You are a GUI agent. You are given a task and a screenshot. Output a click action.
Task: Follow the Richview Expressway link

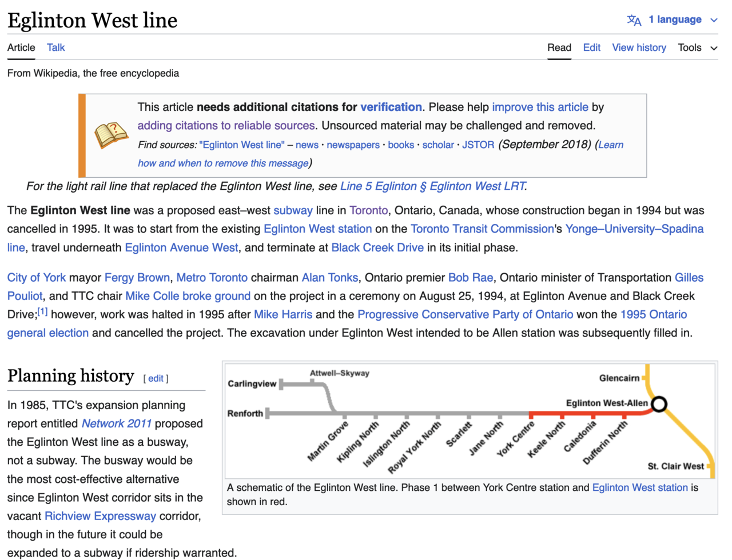pyautogui.click(x=100, y=516)
